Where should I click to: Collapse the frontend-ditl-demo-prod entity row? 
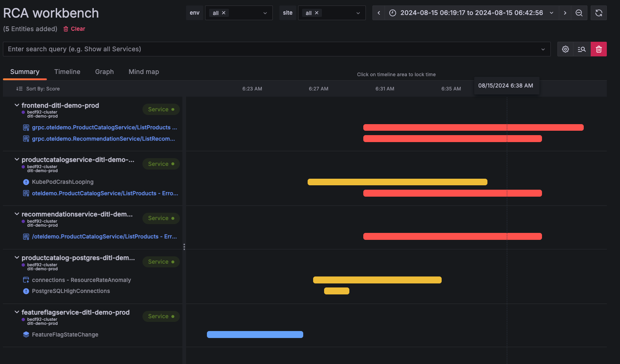pyautogui.click(x=16, y=105)
